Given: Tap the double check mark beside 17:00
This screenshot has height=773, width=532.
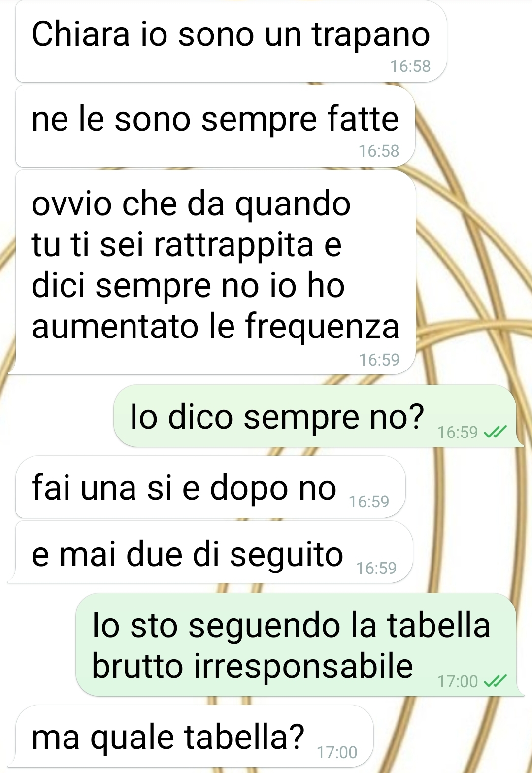Looking at the screenshot, I should tap(495, 681).
